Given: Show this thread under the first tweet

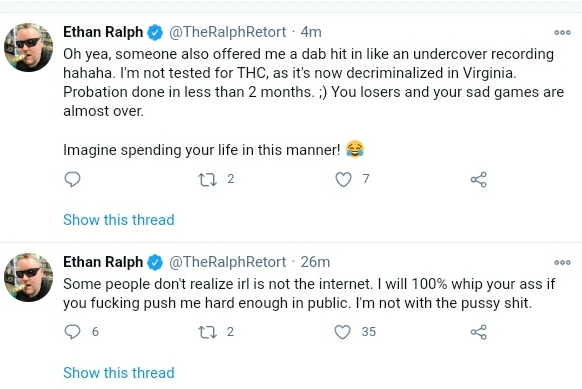Looking at the screenshot, I should tap(119, 220).
